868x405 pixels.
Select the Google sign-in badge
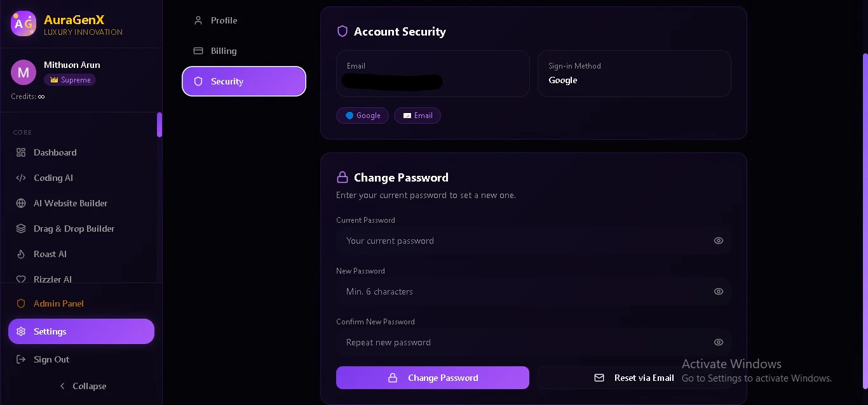pos(362,116)
